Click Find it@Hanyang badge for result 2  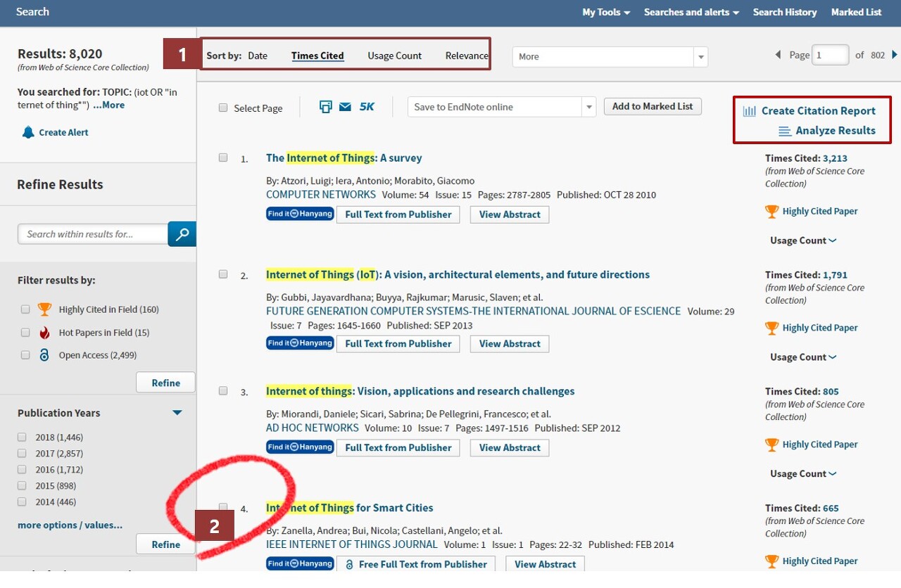(300, 343)
